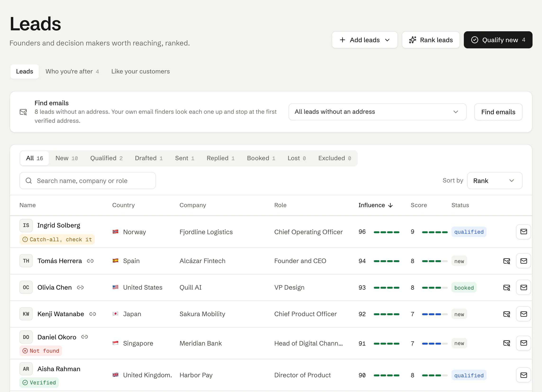The height and width of the screenshot is (392, 542).
Task: Filter by Booked leads
Action: click(x=261, y=158)
